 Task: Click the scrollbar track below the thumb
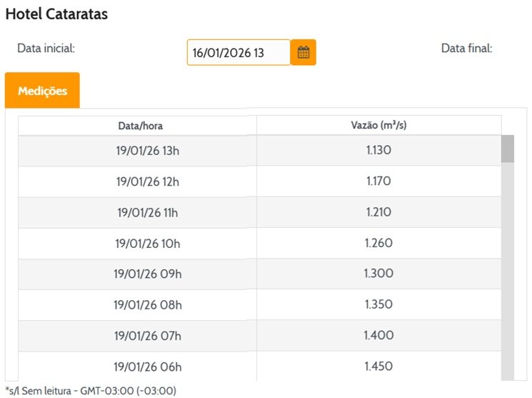(508, 272)
